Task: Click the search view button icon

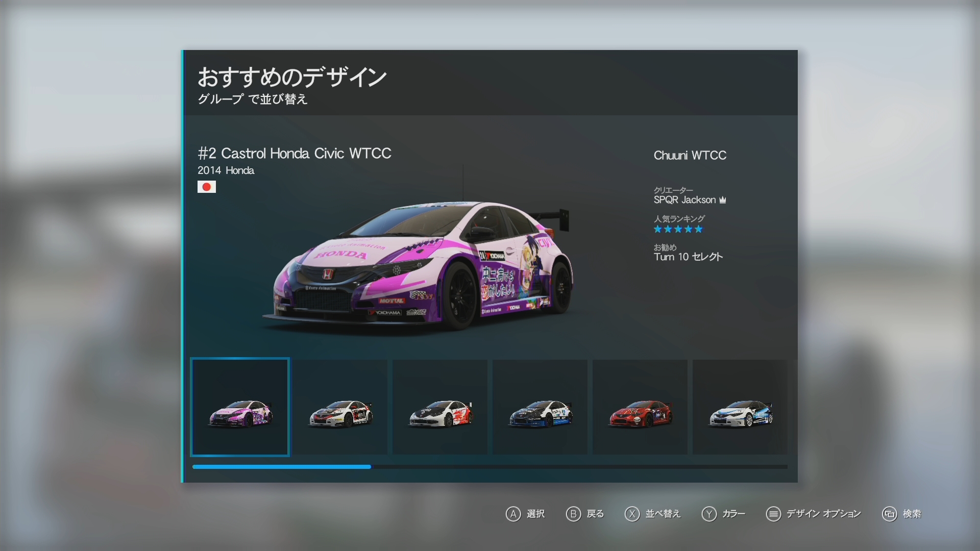Action: tap(889, 514)
